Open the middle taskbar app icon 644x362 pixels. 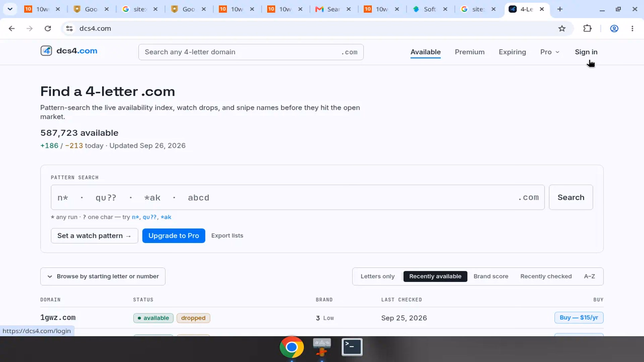(322, 347)
